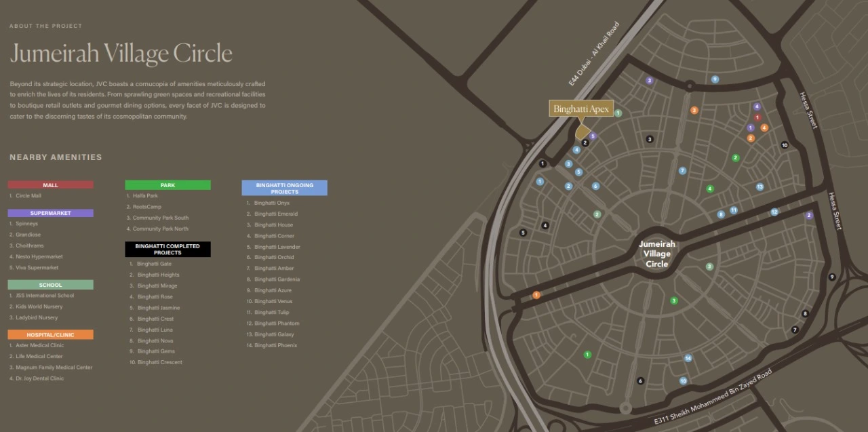868x432 pixels.
Task: Click 'Aster Medical Clinic' entry
Action: pyautogui.click(x=40, y=345)
